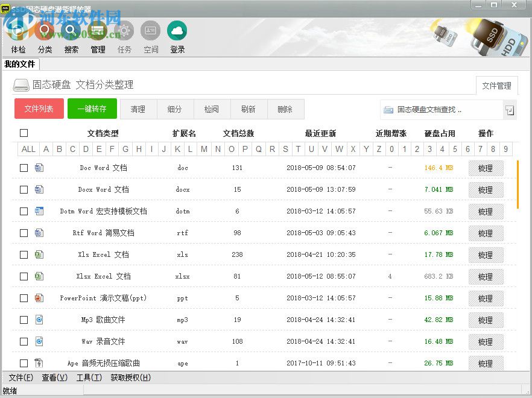This screenshot has height=398, width=532.
Task: Open the 管理 (manage) panel
Action: point(98,36)
